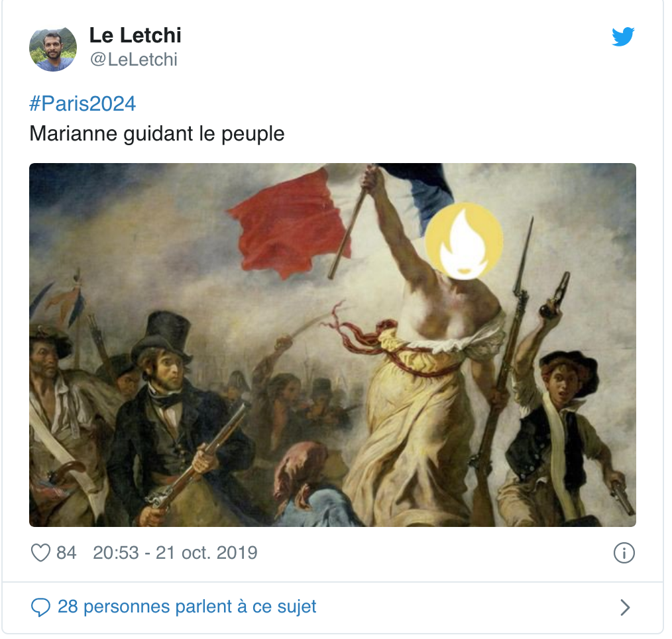Like the tweet with the heart icon
The width and height of the screenshot is (672, 639).
pyautogui.click(x=40, y=552)
